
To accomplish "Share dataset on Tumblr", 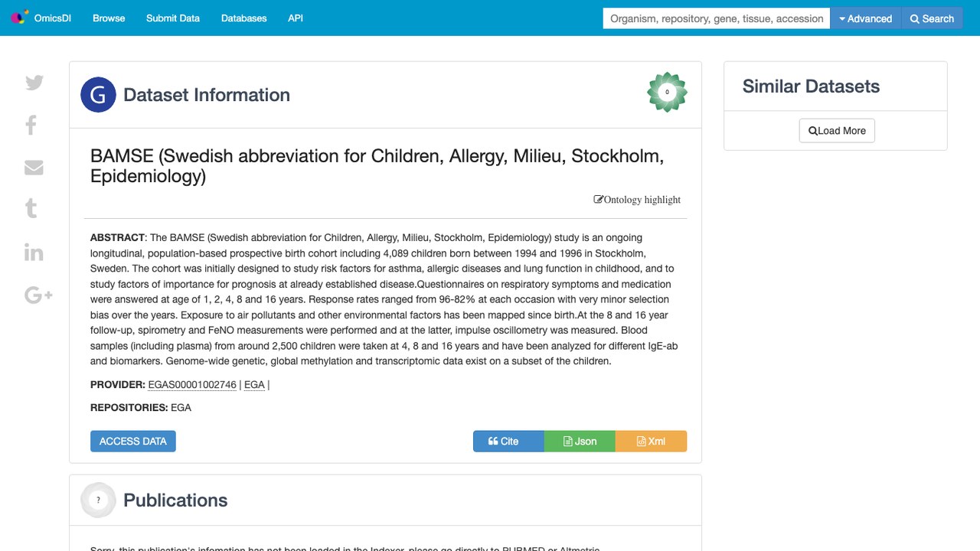I will [x=31, y=208].
